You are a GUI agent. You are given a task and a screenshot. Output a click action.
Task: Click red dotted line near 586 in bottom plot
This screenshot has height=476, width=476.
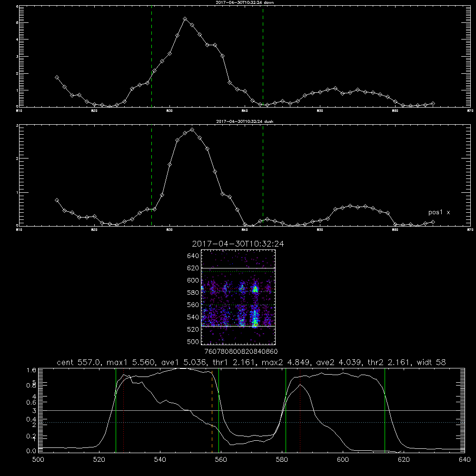(300, 410)
